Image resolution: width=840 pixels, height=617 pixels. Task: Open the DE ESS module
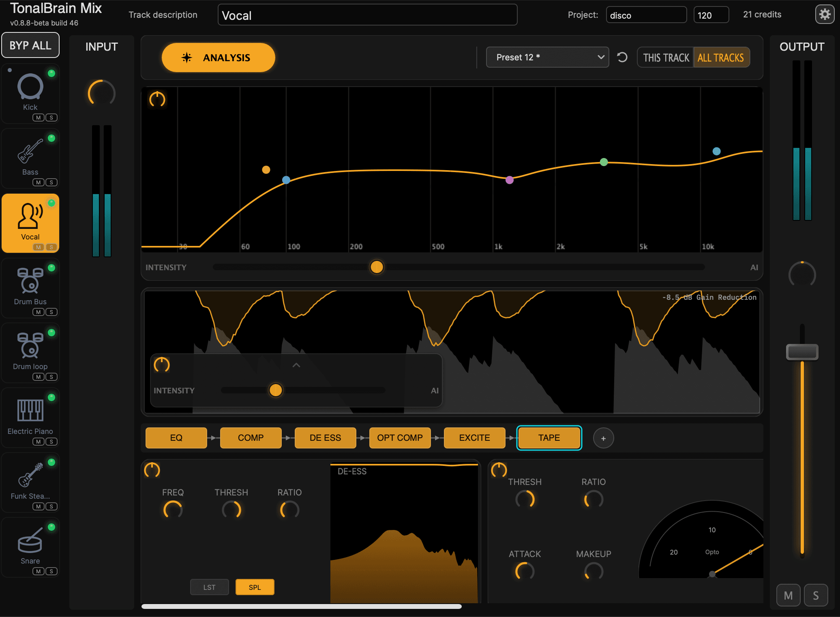(x=326, y=438)
